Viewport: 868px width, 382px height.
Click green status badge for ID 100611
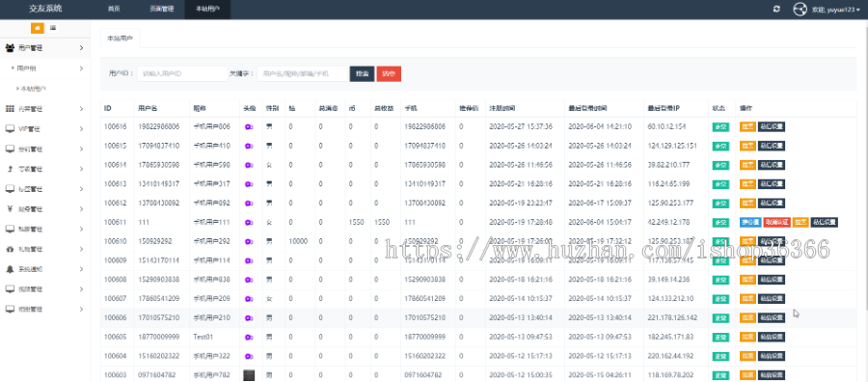point(720,223)
